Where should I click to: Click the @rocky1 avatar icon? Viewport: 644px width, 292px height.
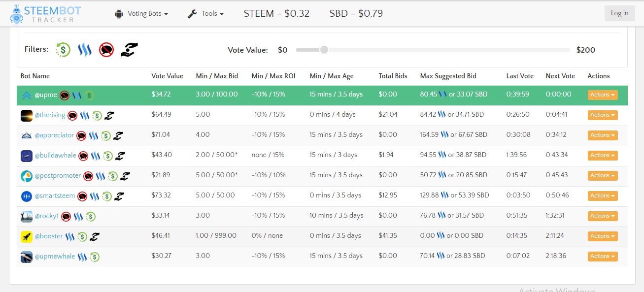[27, 216]
